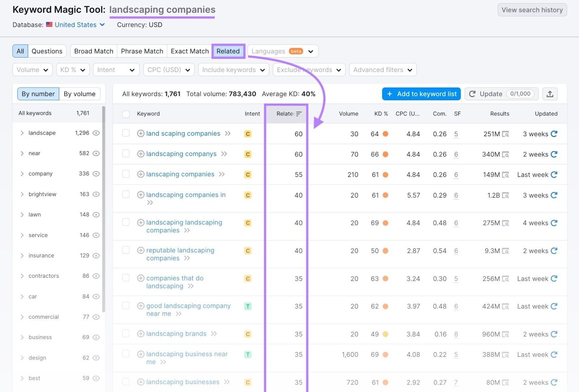This screenshot has height=392, width=579.
Task: Open SERP results icon for 1.2B row
Action: (x=506, y=195)
